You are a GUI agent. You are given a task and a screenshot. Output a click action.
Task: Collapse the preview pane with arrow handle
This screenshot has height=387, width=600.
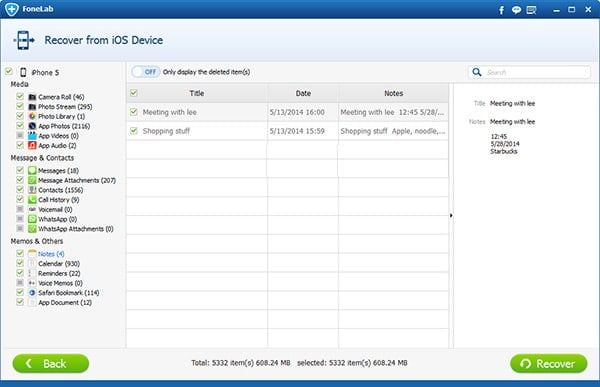(451, 216)
